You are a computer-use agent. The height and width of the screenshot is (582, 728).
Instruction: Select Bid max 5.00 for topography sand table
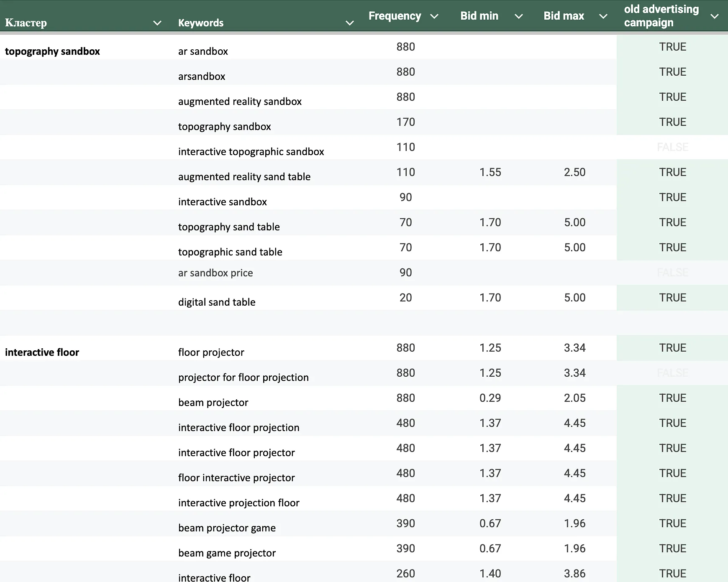pos(574,222)
